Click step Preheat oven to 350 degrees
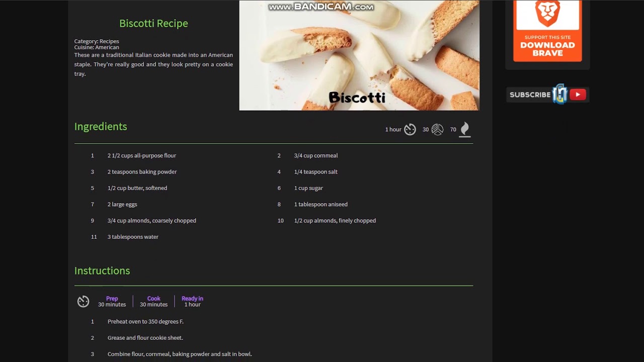The height and width of the screenshot is (362, 644). (x=145, y=322)
